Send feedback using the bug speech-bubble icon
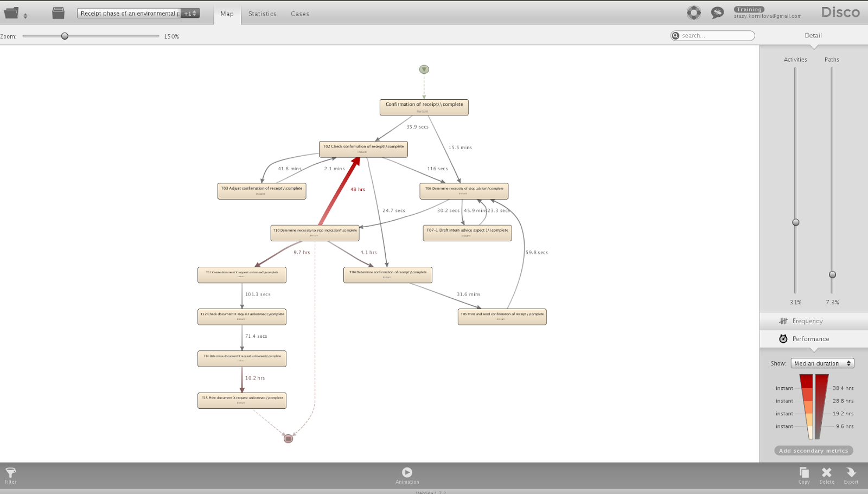Screen dimensions: 868x494 (717, 12)
